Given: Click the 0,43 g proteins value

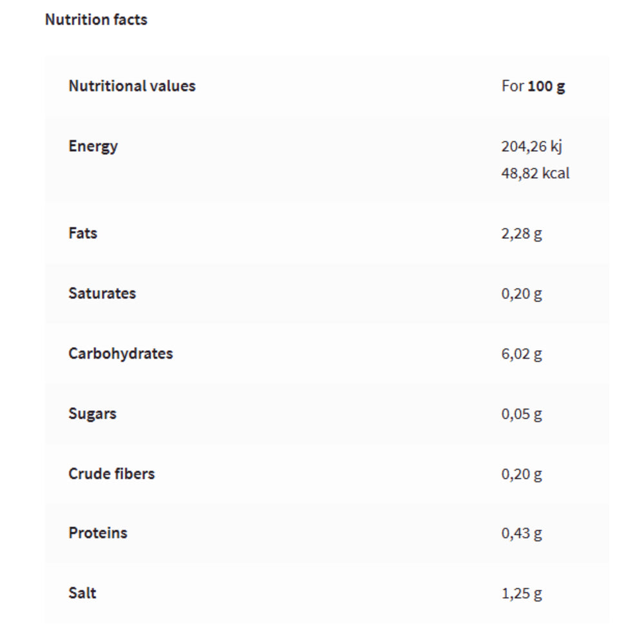Looking at the screenshot, I should tap(522, 533).
